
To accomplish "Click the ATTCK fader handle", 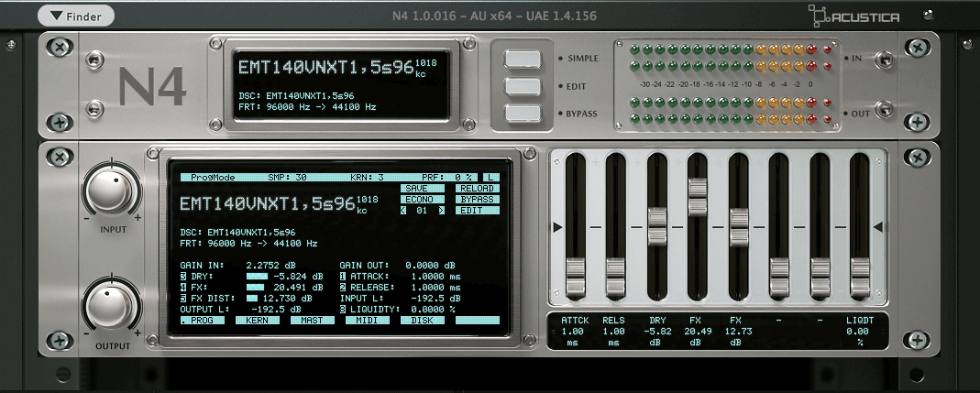I will coord(575,276).
